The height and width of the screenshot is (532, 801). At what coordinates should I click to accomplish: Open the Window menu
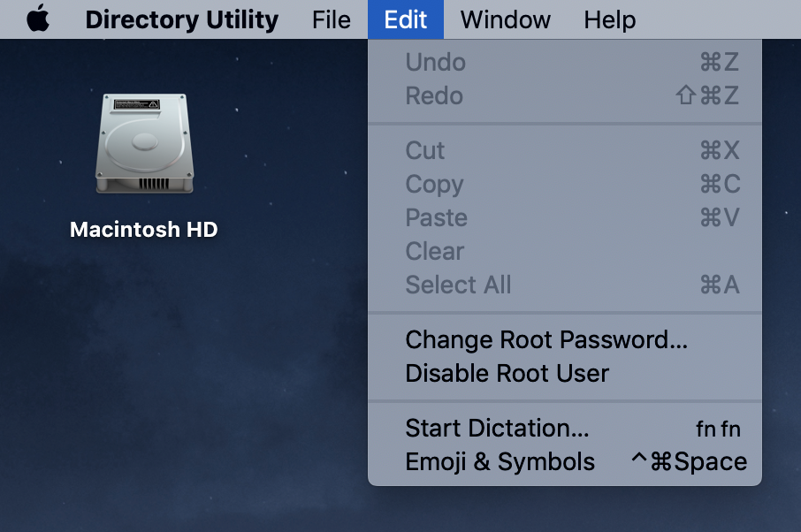click(x=505, y=19)
